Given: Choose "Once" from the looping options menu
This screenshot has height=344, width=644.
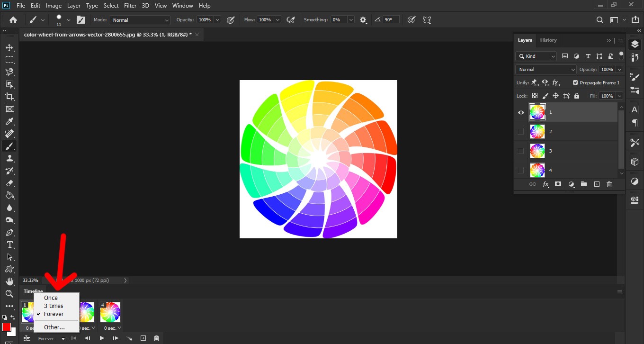Looking at the screenshot, I should coord(51,298).
